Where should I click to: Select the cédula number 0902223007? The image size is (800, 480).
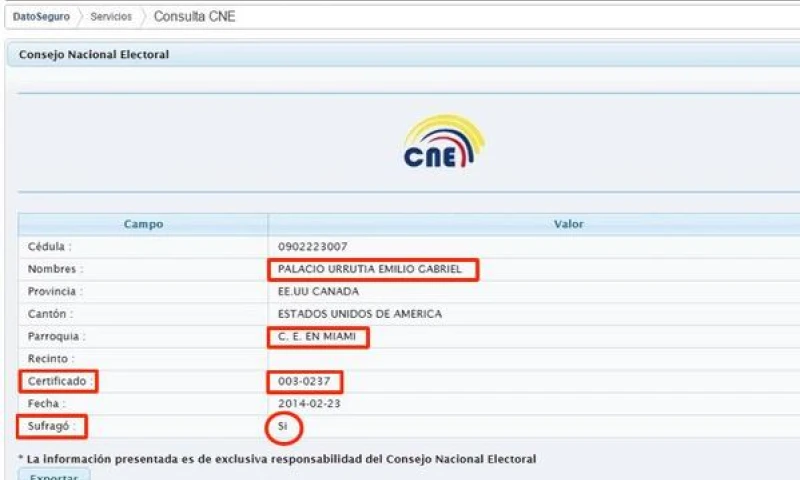pyautogui.click(x=313, y=246)
